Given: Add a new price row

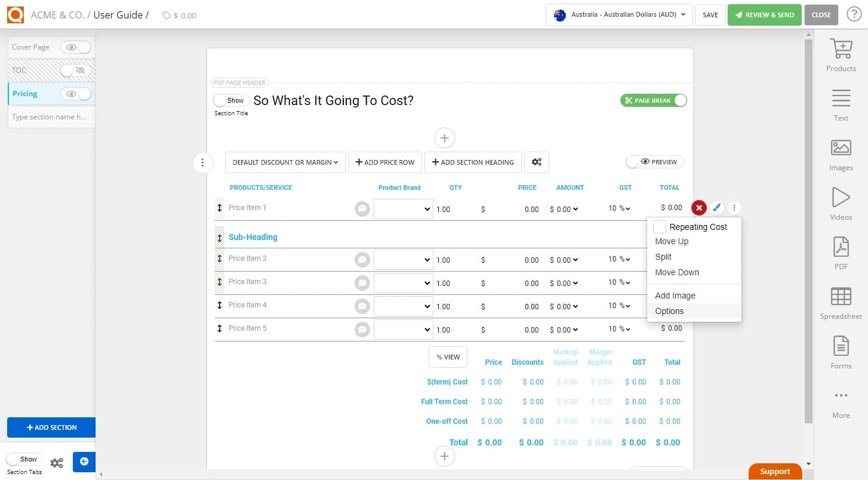Looking at the screenshot, I should click(384, 162).
